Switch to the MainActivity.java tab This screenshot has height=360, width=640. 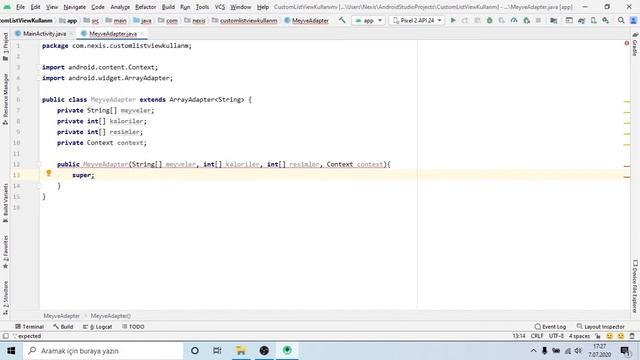click(44, 33)
